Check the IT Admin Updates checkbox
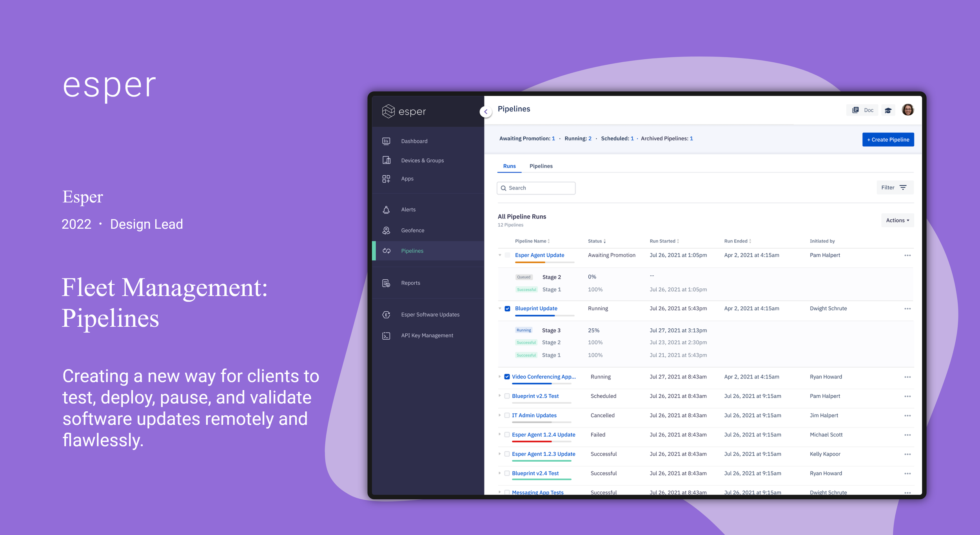Image resolution: width=980 pixels, height=535 pixels. coord(507,415)
